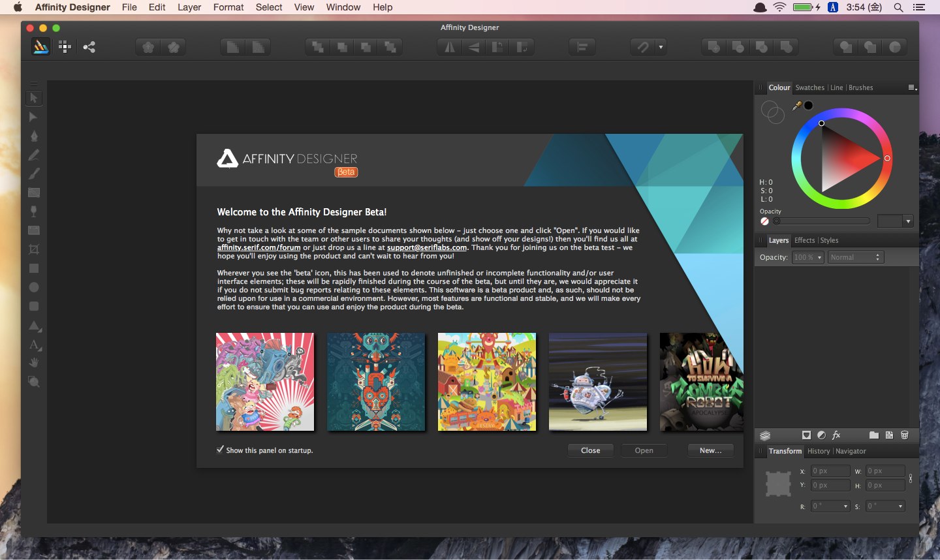
Task: Open the Colour panel options menu
Action: [x=912, y=87]
